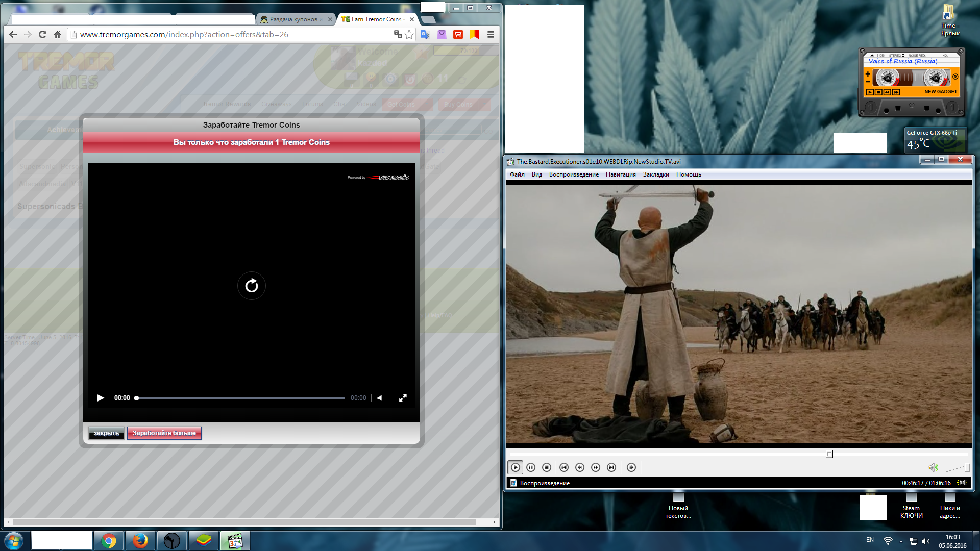Go forward in Chrome browser history
The height and width of the screenshot is (551, 980).
pyautogui.click(x=28, y=35)
